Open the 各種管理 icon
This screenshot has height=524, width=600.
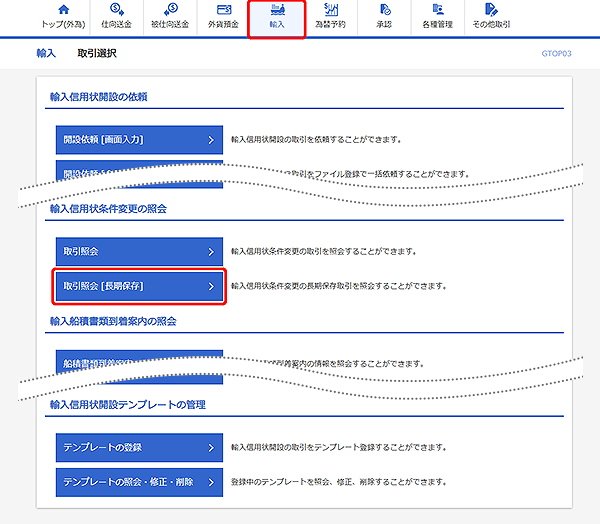(x=438, y=9)
